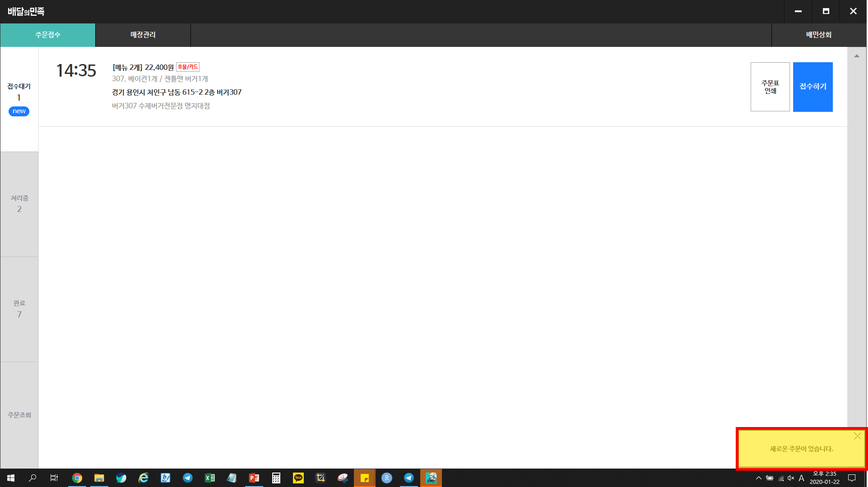This screenshot has height=487, width=868.
Task: Click the 접수하기 accept order button
Action: [x=812, y=87]
